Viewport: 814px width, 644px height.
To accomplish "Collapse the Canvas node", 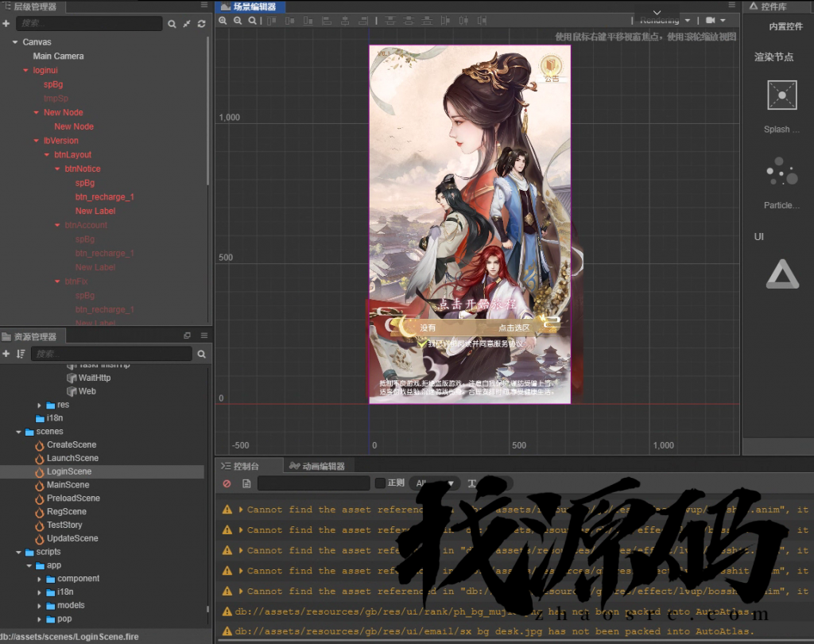I will (x=15, y=42).
